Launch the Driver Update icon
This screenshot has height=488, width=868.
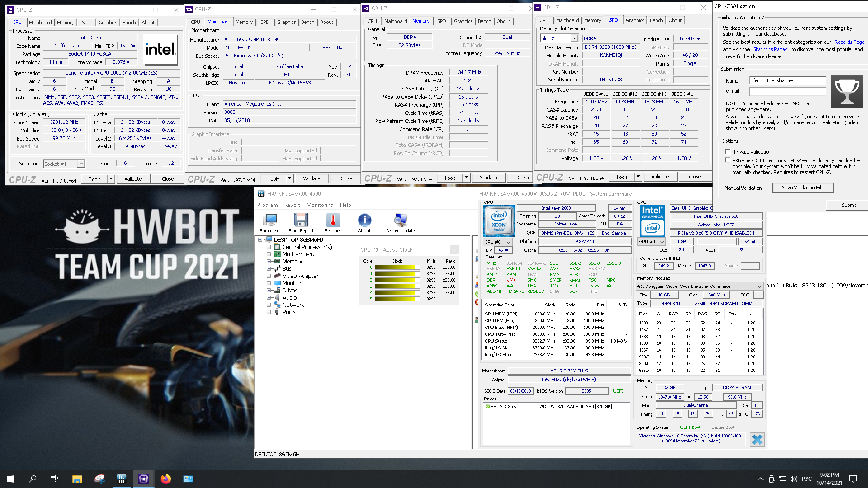pyautogui.click(x=400, y=223)
